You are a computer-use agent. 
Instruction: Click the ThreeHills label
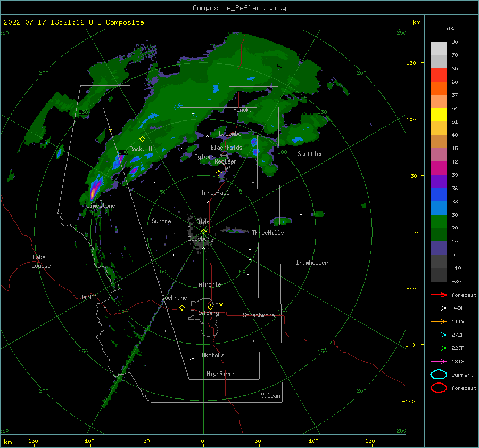point(268,233)
